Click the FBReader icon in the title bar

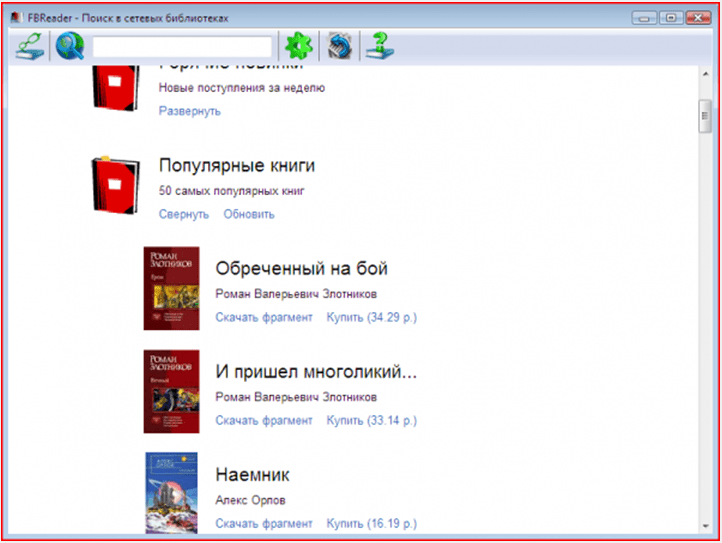(15, 17)
